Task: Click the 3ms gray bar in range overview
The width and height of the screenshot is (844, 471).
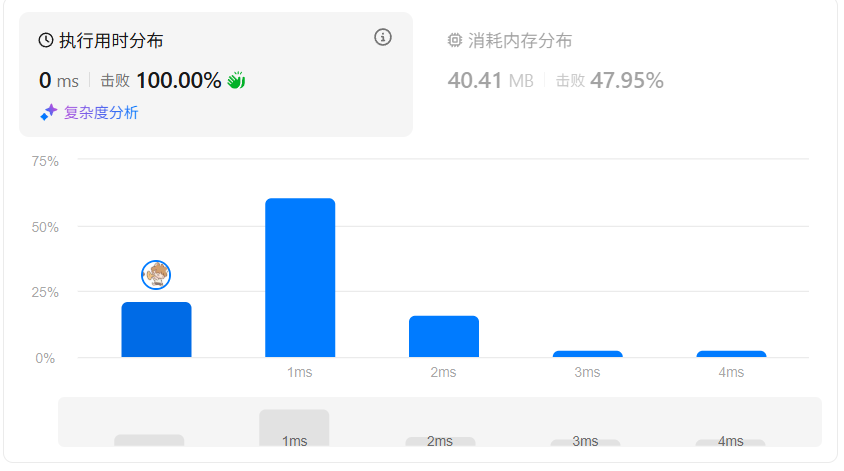Action: click(x=585, y=442)
